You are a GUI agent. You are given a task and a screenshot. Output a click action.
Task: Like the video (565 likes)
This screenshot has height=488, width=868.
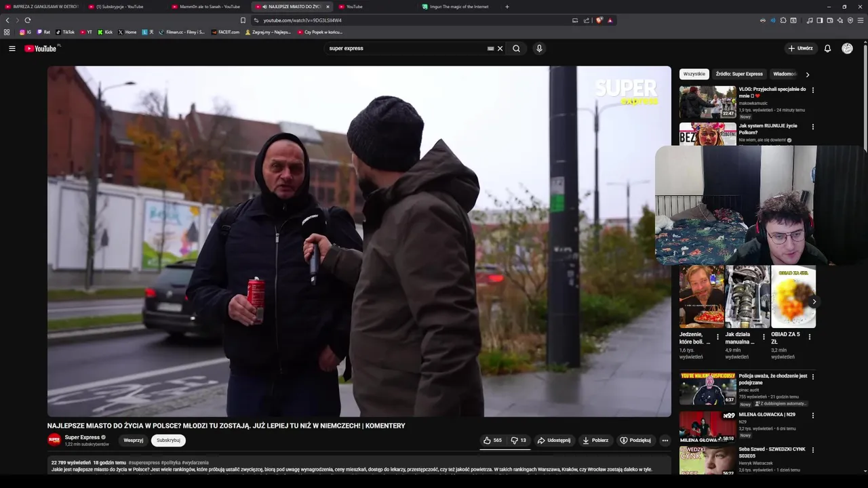[x=493, y=440]
